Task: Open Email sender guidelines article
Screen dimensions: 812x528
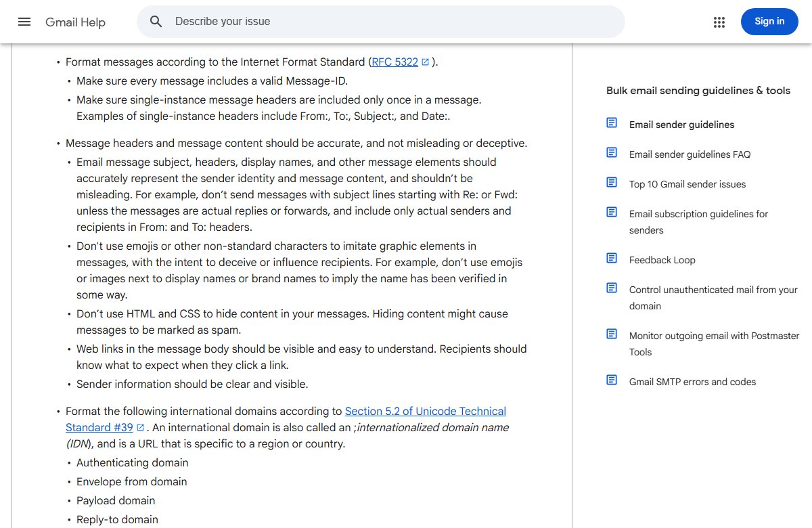Action: click(681, 125)
